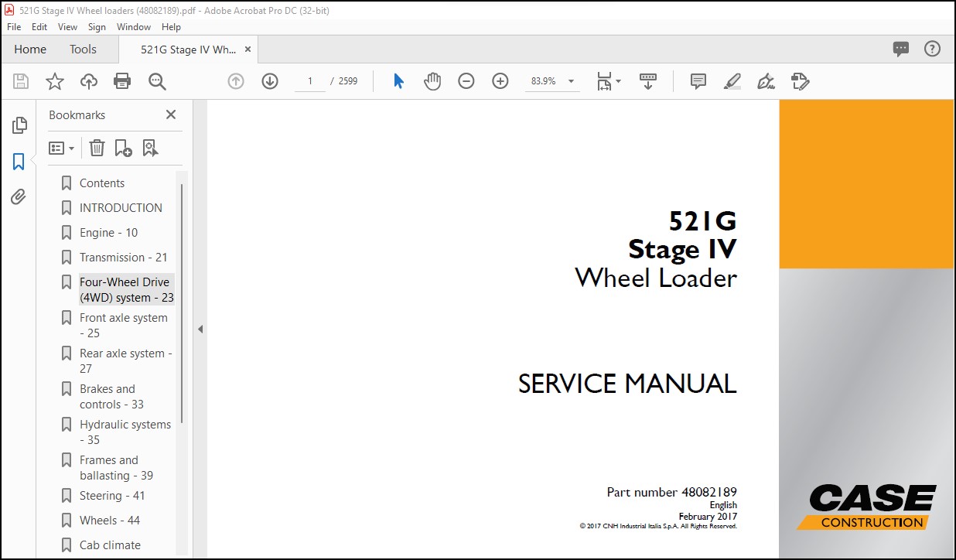Viewport: 956px width, 560px height.
Task: Open the View menu
Action: pyautogui.click(x=68, y=26)
